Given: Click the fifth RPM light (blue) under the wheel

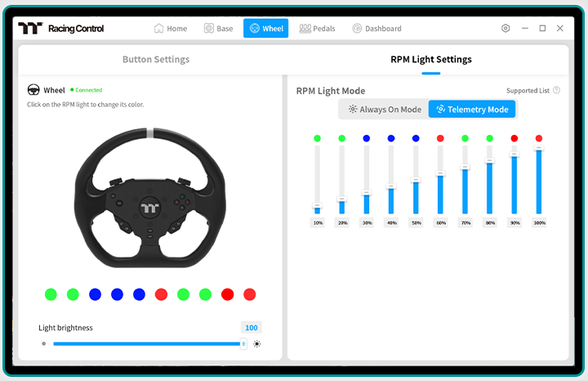Looking at the screenshot, I should point(139,294).
